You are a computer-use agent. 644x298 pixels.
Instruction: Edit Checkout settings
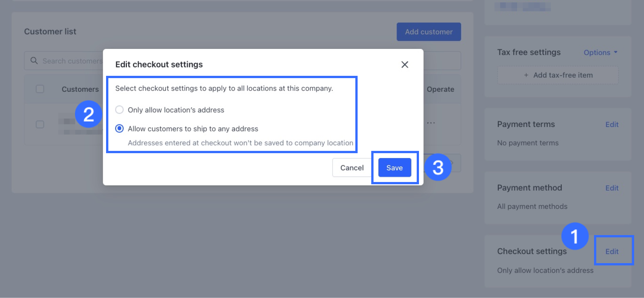(611, 251)
